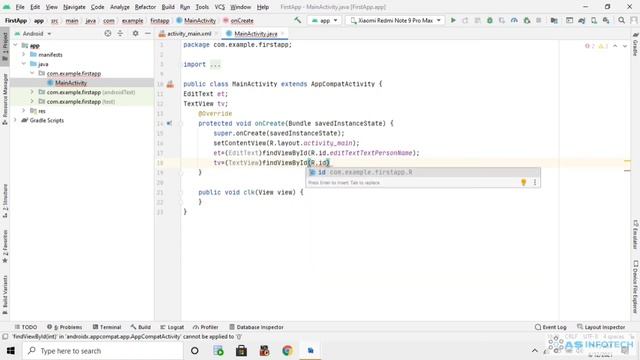Select id suggestion in autocomplete popup

pyautogui.click(x=423, y=172)
